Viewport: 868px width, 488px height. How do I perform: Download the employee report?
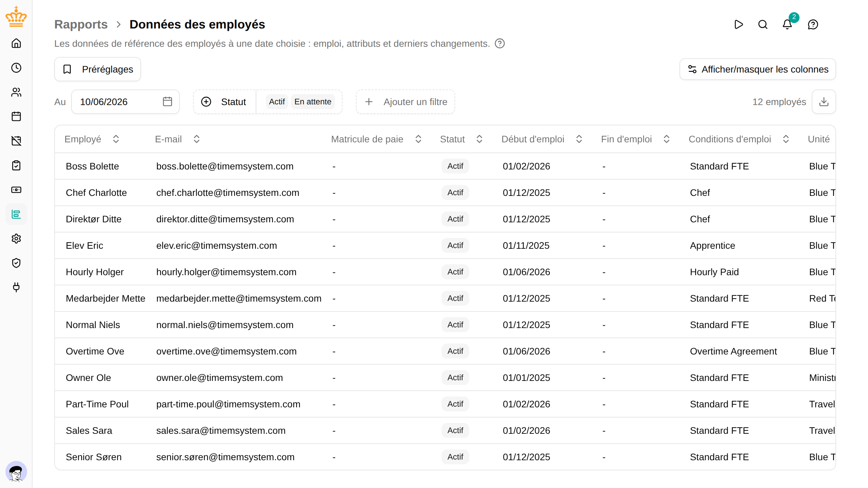824,102
